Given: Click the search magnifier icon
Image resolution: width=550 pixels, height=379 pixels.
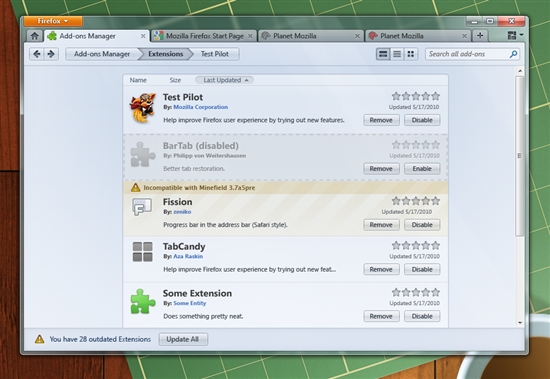Looking at the screenshot, I should pyautogui.click(x=513, y=54).
